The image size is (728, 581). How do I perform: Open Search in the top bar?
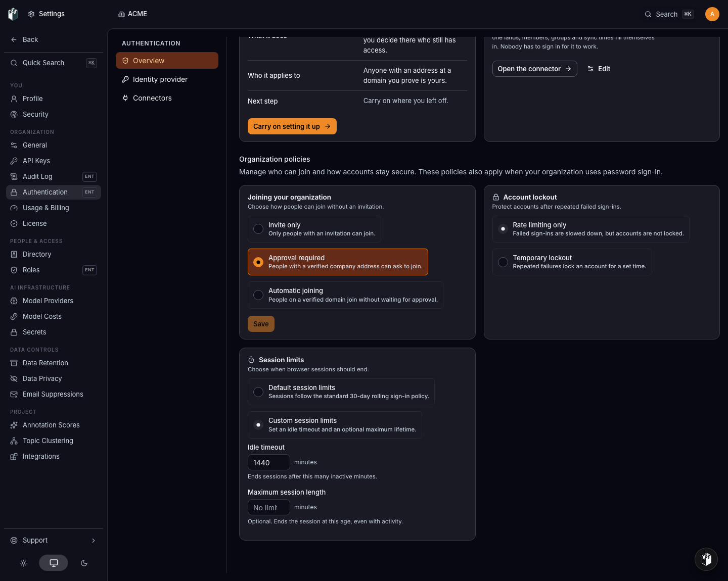coord(669,14)
